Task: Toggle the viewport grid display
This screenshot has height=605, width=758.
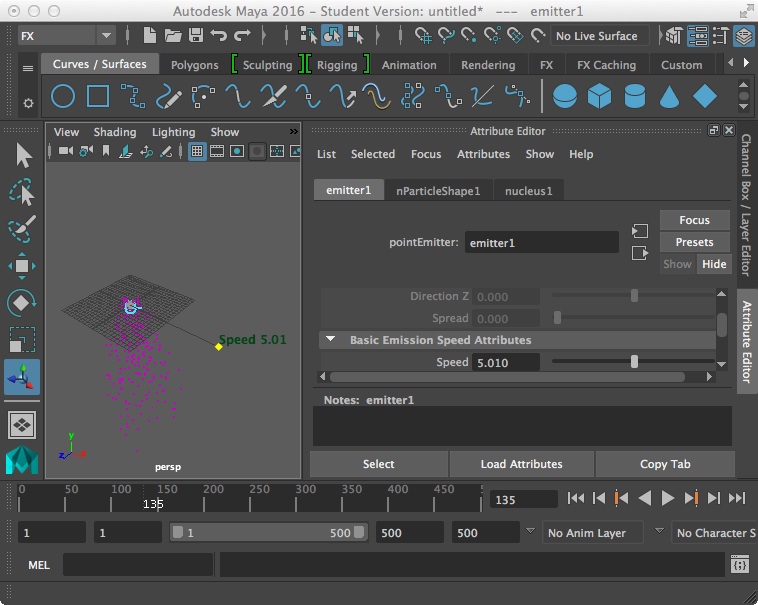Action: [x=197, y=151]
